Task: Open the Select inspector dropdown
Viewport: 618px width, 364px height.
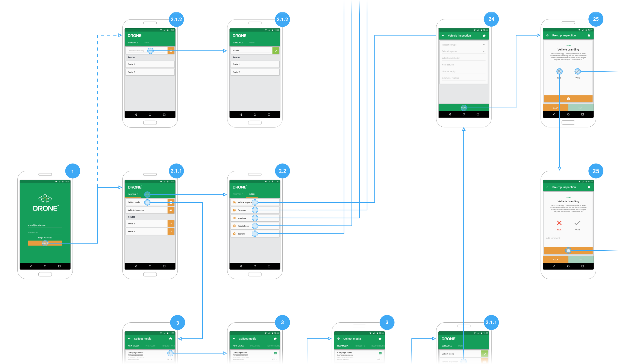Action: tap(463, 51)
